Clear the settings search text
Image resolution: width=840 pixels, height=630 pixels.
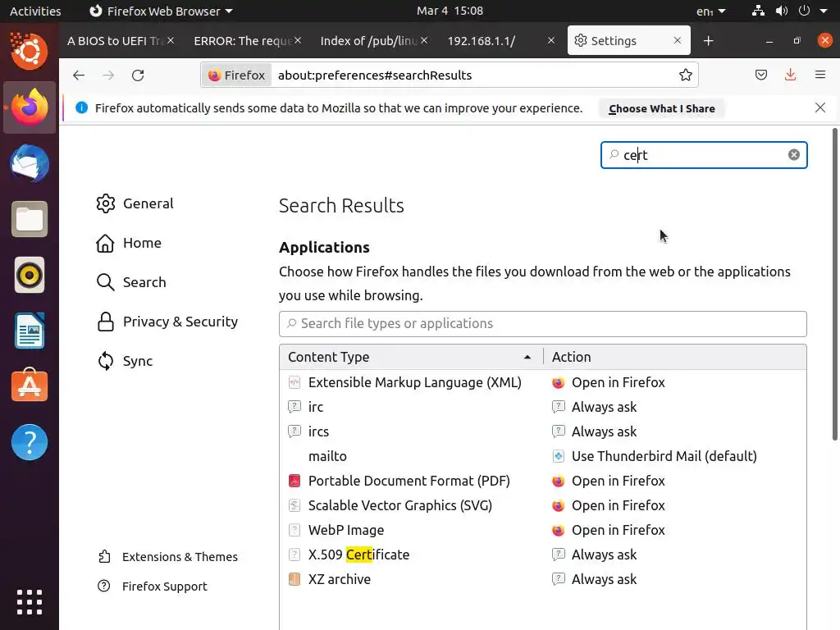point(794,155)
